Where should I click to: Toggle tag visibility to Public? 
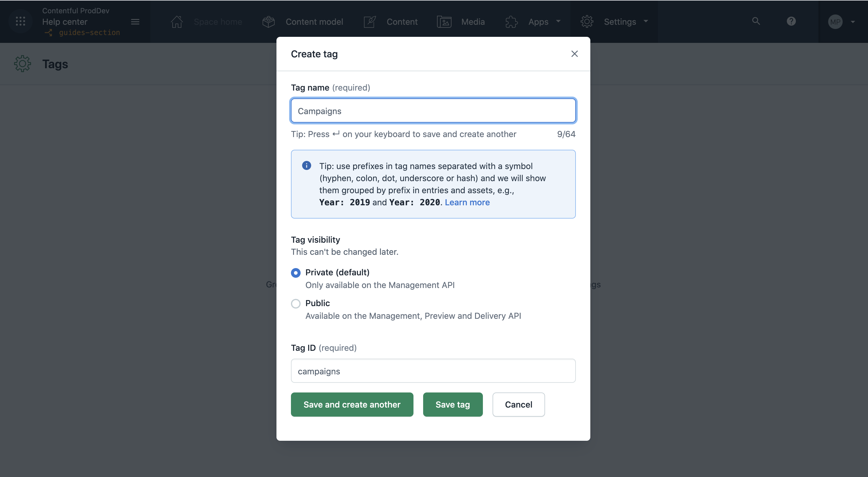coord(295,303)
